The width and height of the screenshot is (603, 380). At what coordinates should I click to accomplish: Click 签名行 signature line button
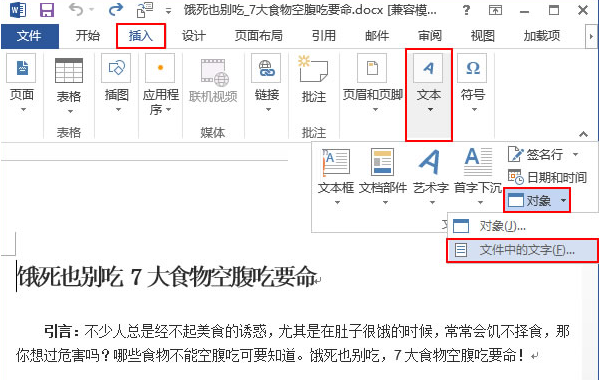536,155
